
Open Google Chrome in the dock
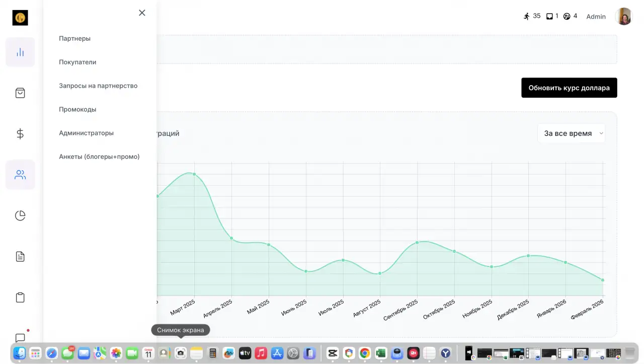click(x=365, y=353)
